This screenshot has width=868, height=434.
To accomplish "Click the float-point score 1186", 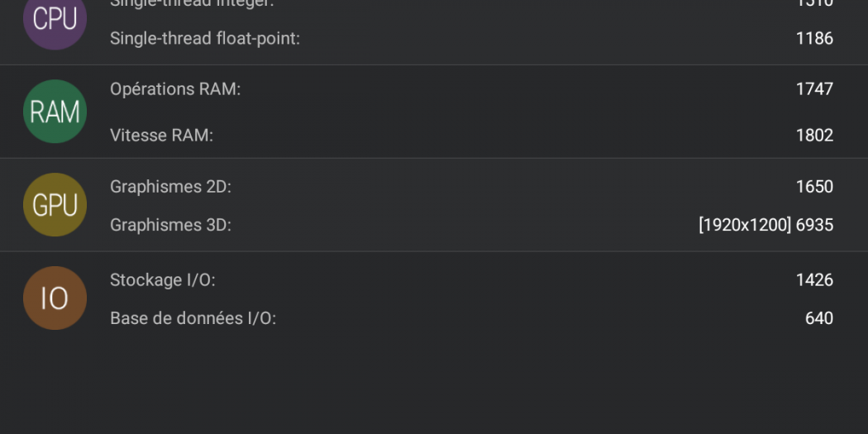I will point(814,38).
